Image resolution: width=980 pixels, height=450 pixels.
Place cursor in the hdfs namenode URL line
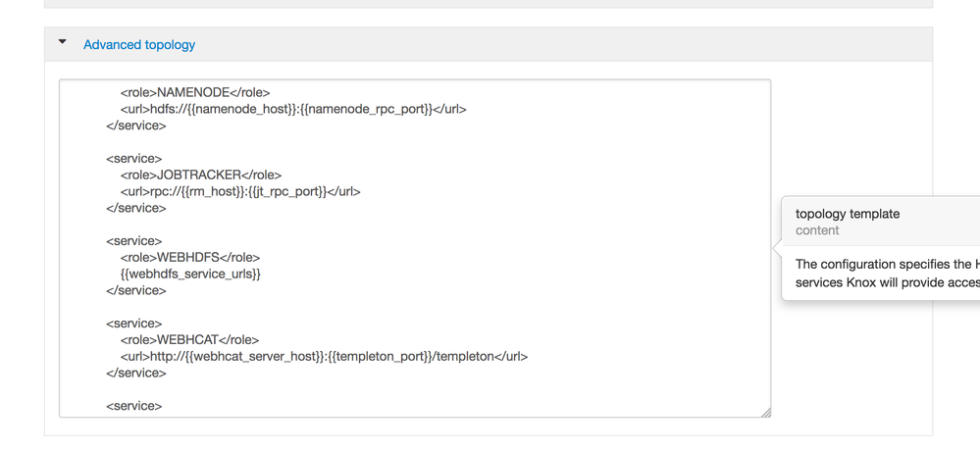(293, 109)
